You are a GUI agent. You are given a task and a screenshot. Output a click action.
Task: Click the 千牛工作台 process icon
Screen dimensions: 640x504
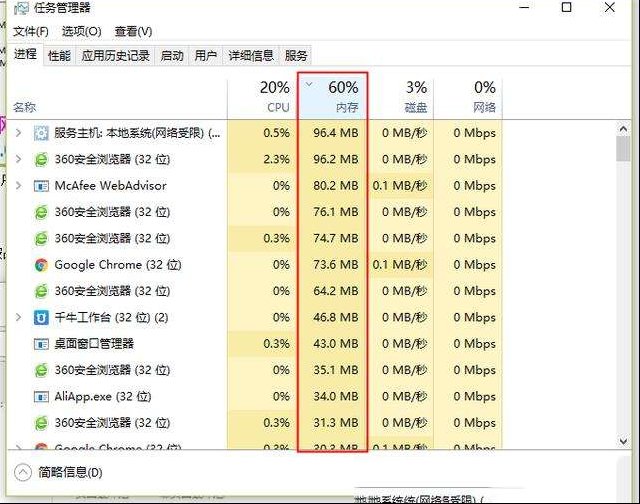click(x=41, y=318)
